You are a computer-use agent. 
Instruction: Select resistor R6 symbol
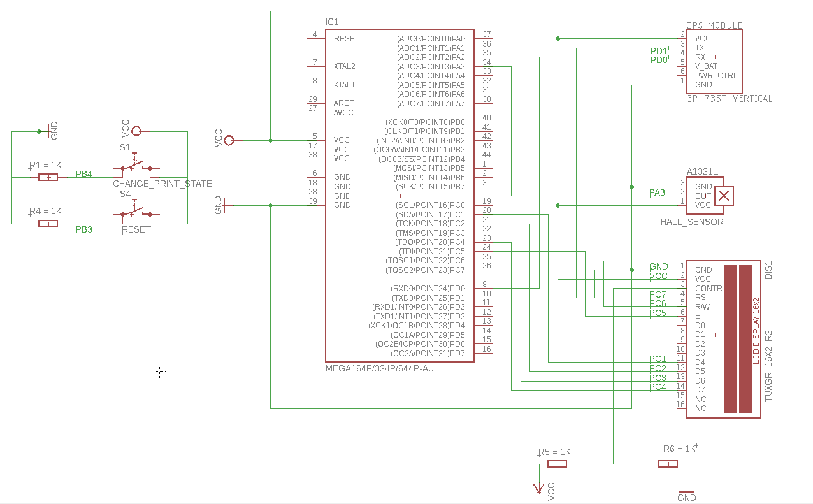668,464
